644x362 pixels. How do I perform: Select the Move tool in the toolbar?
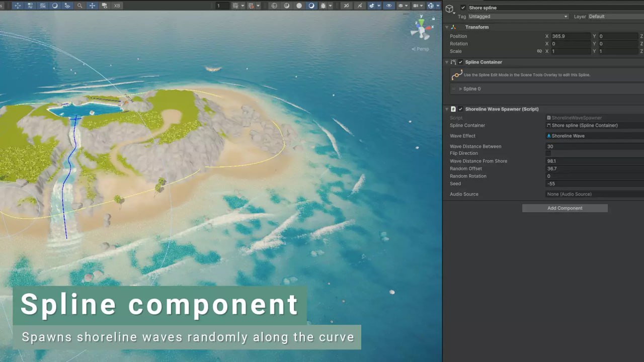point(18,5)
